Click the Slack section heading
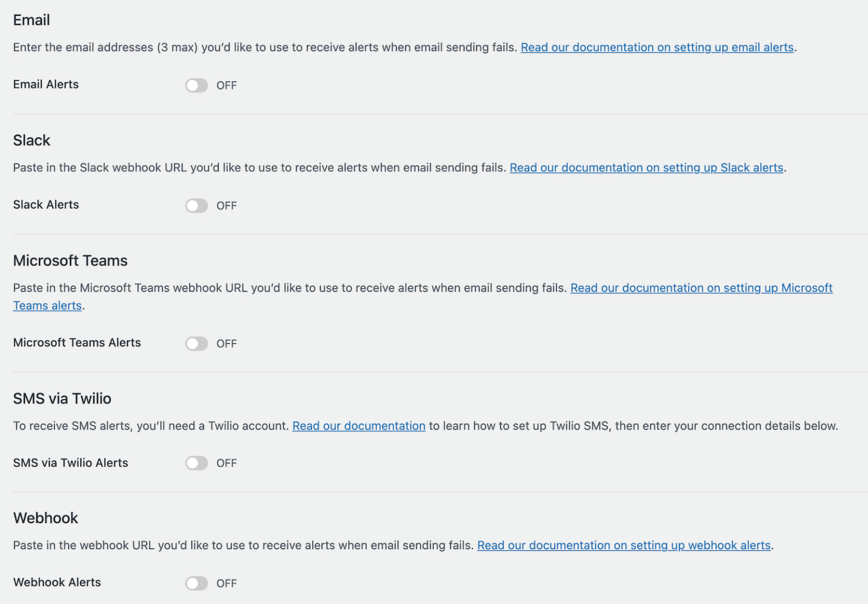 click(32, 140)
